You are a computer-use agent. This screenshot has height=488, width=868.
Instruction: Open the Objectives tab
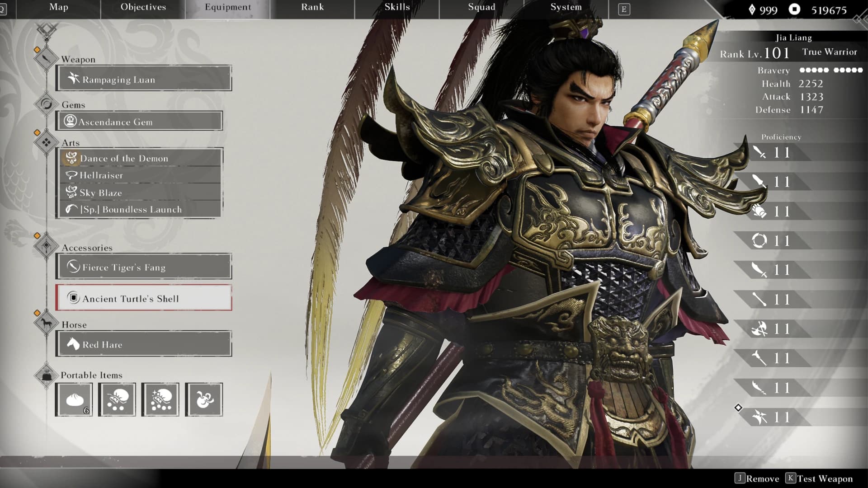point(143,7)
